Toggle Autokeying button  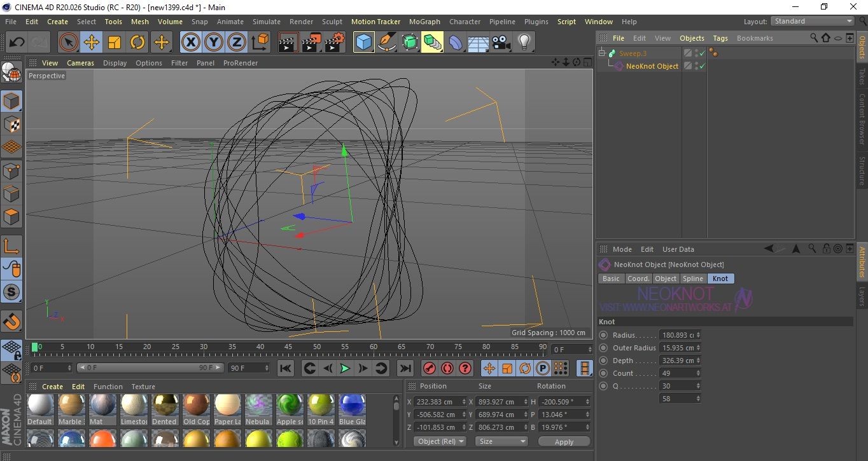(447, 368)
